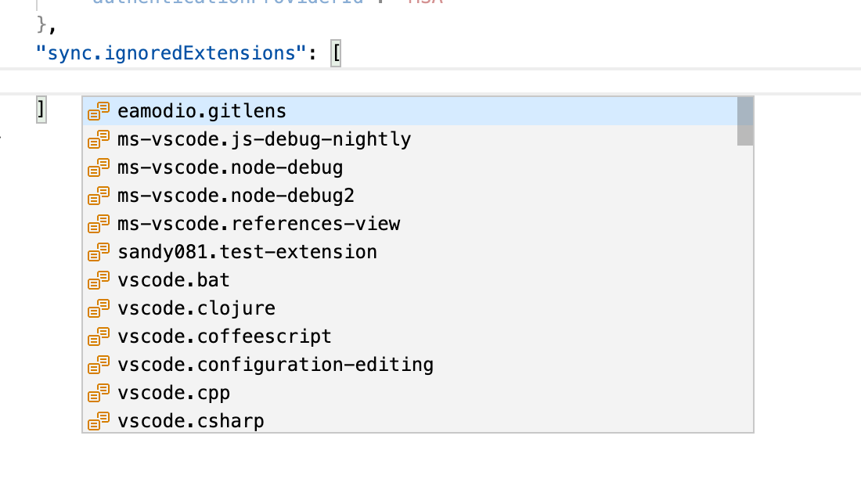Pick vscode.bat from the autocomplete list
This screenshot has height=504, width=861.
click(x=174, y=279)
